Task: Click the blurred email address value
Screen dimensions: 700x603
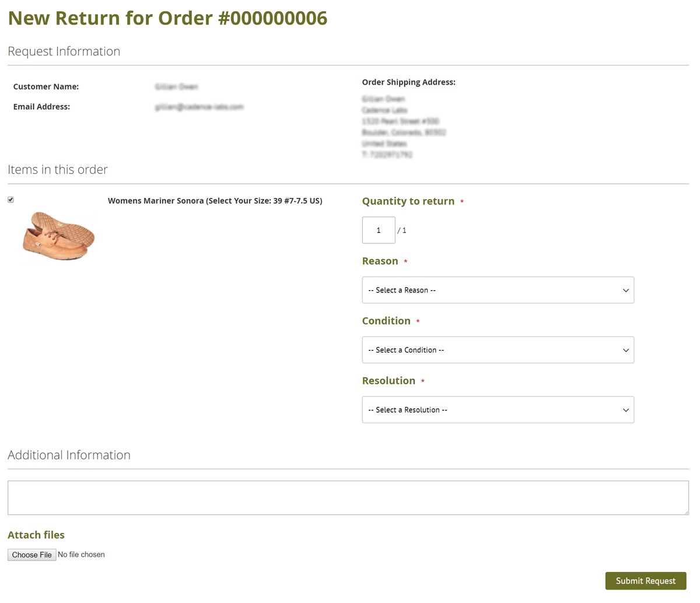Action: 199,107
